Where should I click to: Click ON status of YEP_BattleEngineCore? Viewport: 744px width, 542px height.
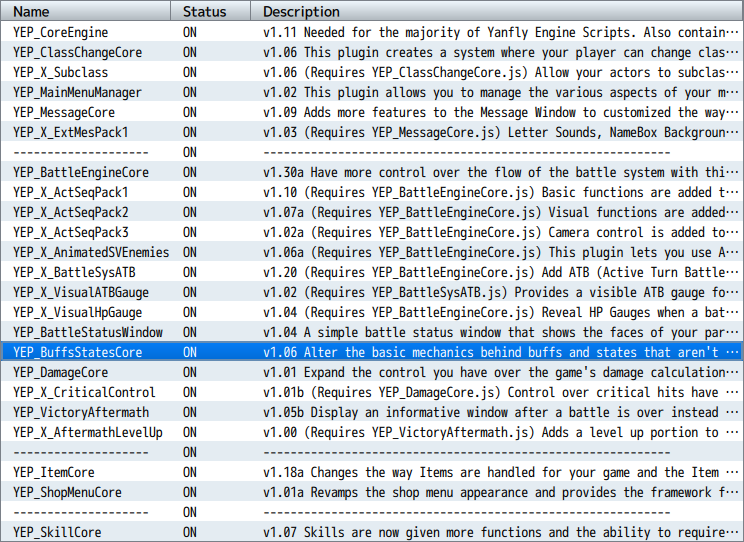click(190, 172)
